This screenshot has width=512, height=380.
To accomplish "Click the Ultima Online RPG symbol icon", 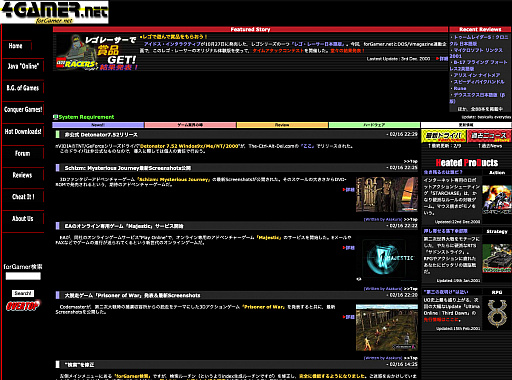I will pyautogui.click(x=497, y=313).
